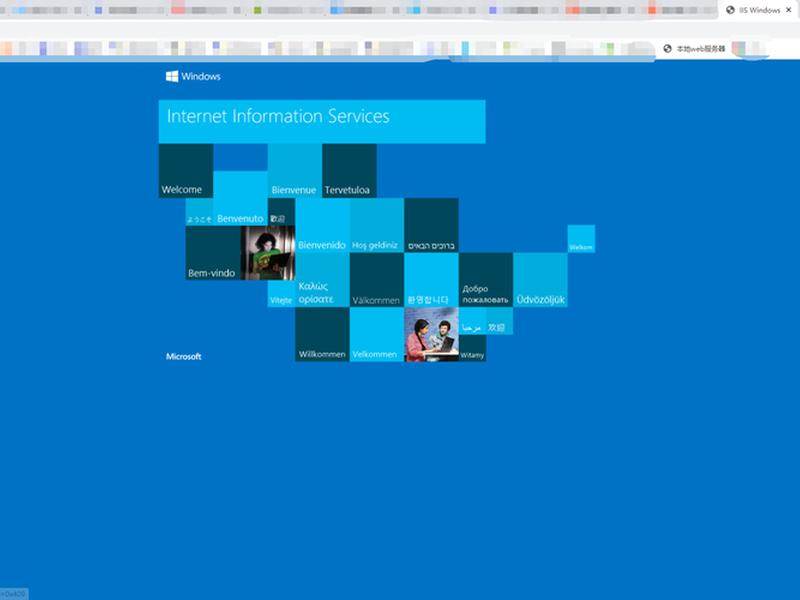Click the Hoş geldiniz tile

tap(377, 226)
